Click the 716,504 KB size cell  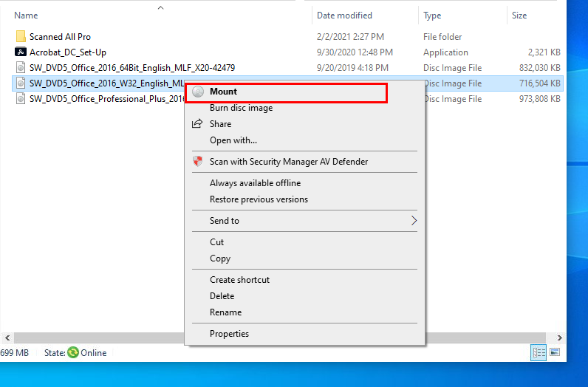(540, 83)
